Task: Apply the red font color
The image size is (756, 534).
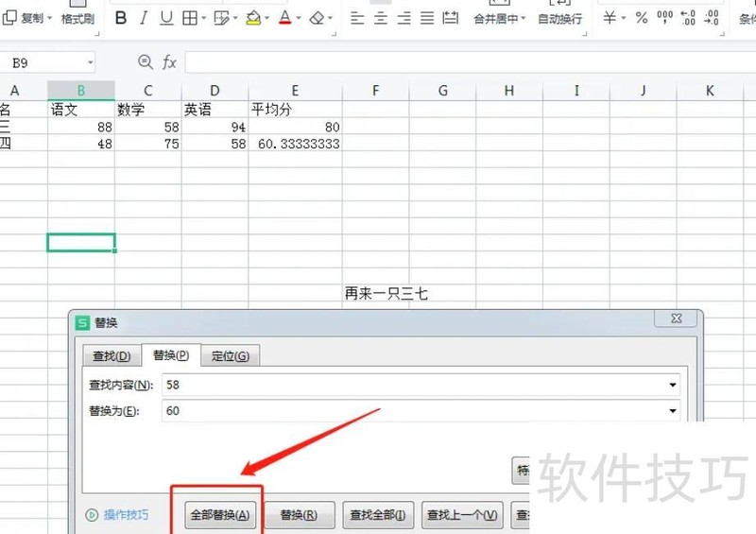Action: coord(285,18)
